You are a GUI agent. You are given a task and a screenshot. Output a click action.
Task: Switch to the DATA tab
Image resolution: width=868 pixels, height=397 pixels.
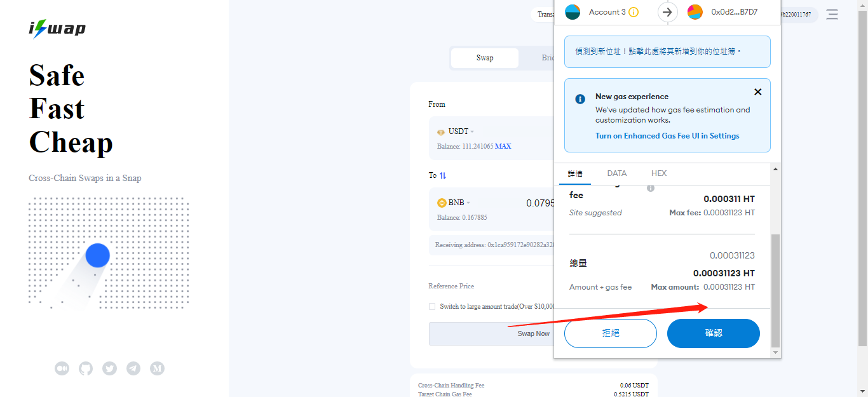pyautogui.click(x=617, y=173)
